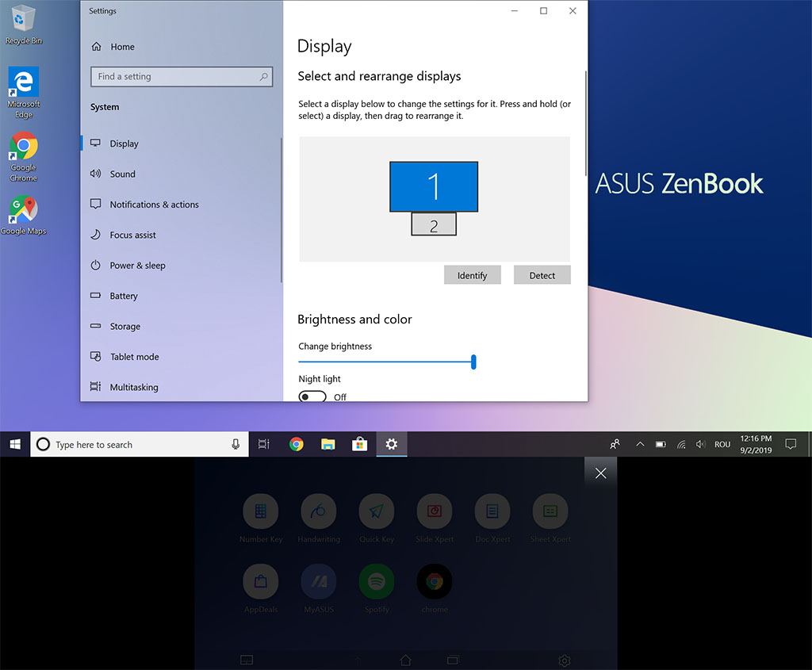812x670 pixels.
Task: Open the People icon in system tray
Action: (x=615, y=444)
